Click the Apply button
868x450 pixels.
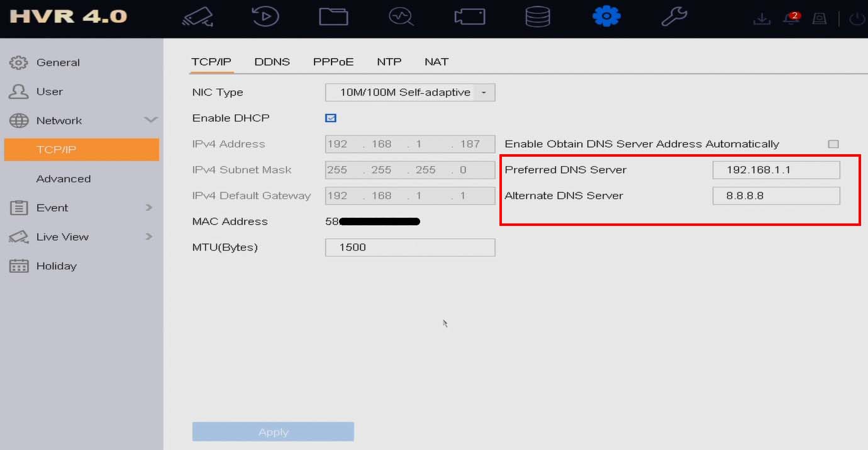273,432
